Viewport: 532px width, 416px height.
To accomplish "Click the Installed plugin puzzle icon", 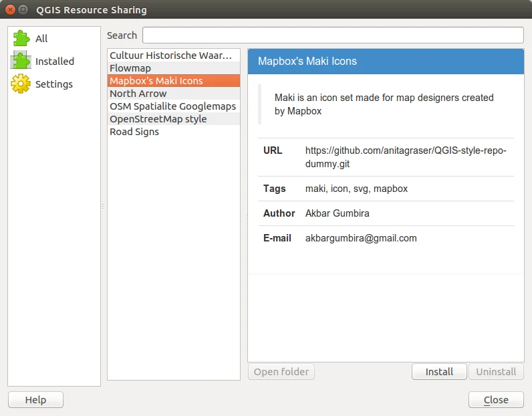I will tap(21, 60).
